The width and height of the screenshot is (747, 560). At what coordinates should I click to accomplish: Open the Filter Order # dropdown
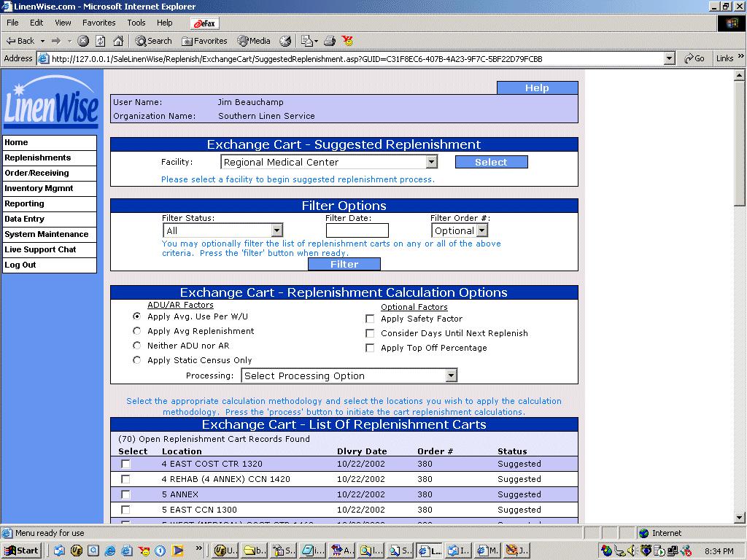[460, 230]
